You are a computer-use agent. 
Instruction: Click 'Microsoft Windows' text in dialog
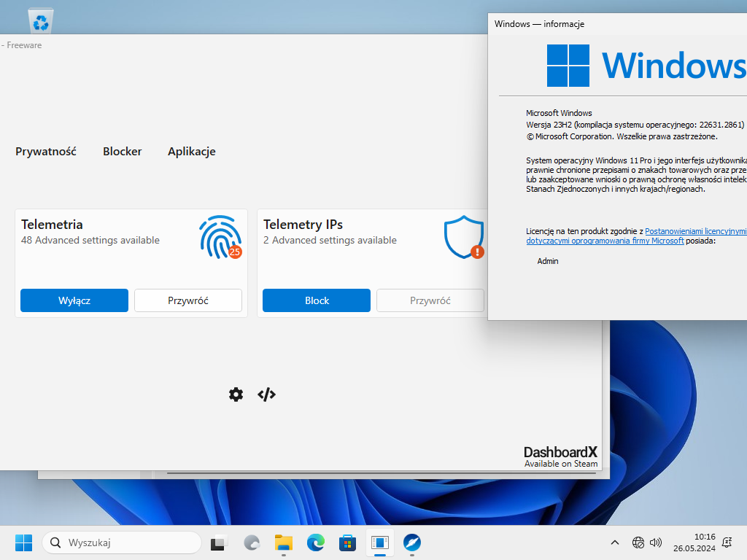[x=559, y=113]
